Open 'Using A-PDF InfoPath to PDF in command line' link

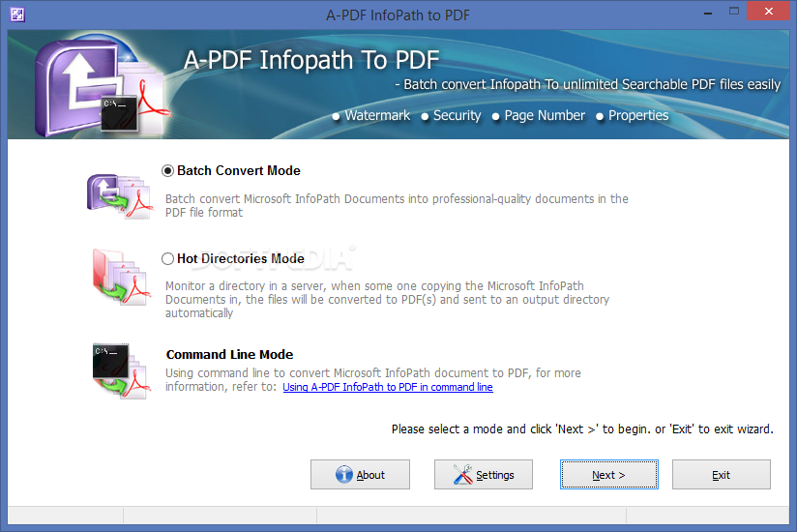point(388,387)
